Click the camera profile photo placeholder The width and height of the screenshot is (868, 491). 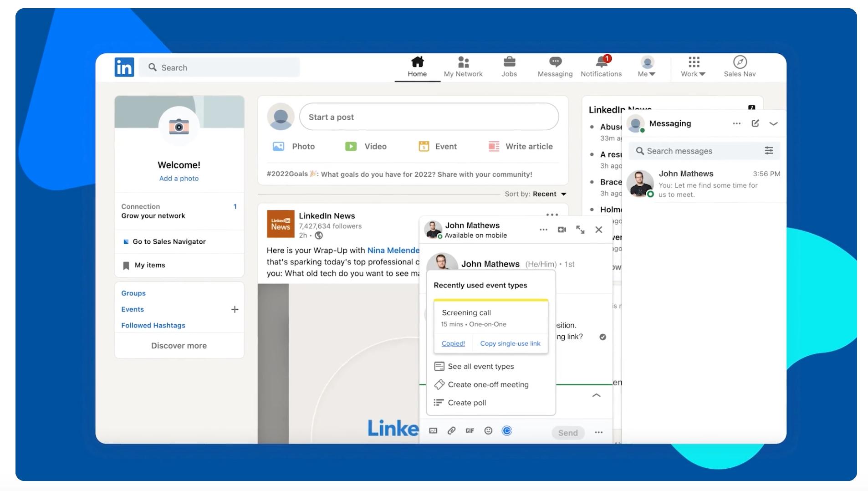coord(179,127)
